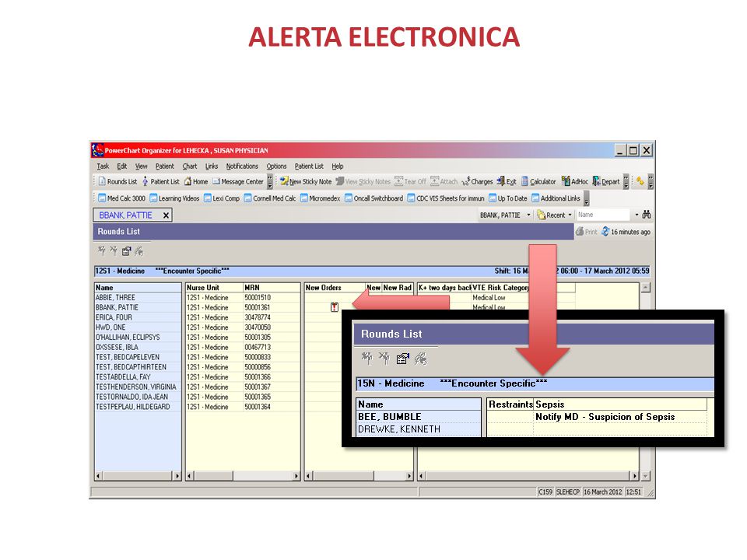This screenshot has height=560, width=747.
Task: Click the Exit toolbar button
Action: pyautogui.click(x=507, y=181)
